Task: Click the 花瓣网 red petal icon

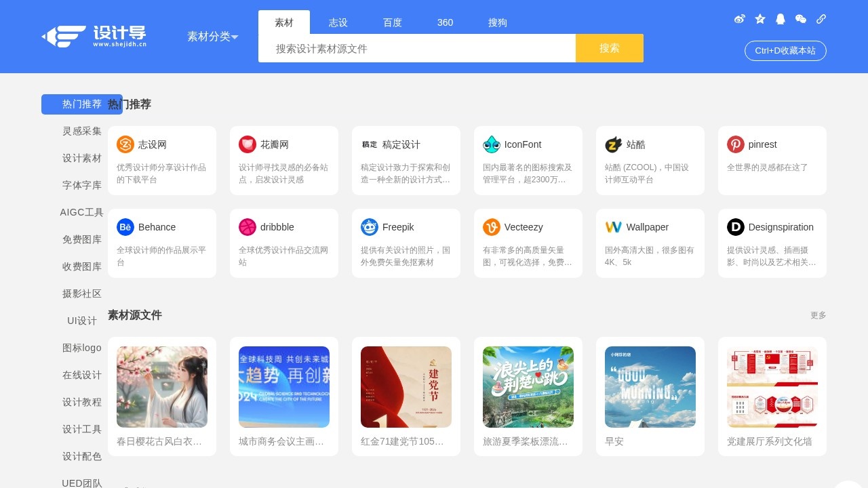Action: tap(248, 144)
